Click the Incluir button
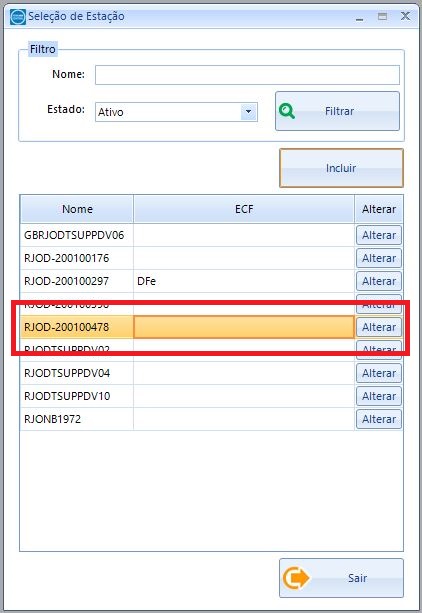Screen dimensions: 422x613 341,168
